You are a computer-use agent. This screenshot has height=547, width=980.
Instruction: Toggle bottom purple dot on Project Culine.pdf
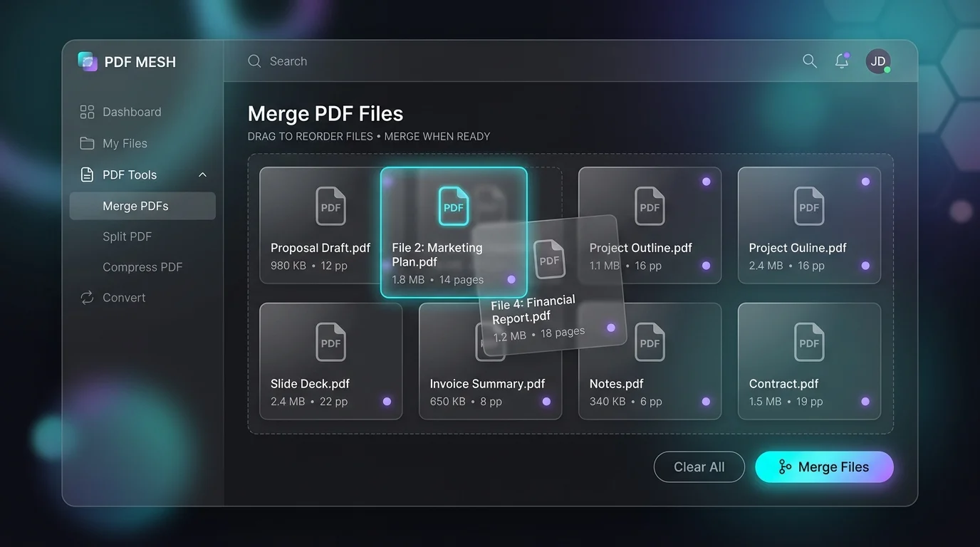(x=865, y=266)
